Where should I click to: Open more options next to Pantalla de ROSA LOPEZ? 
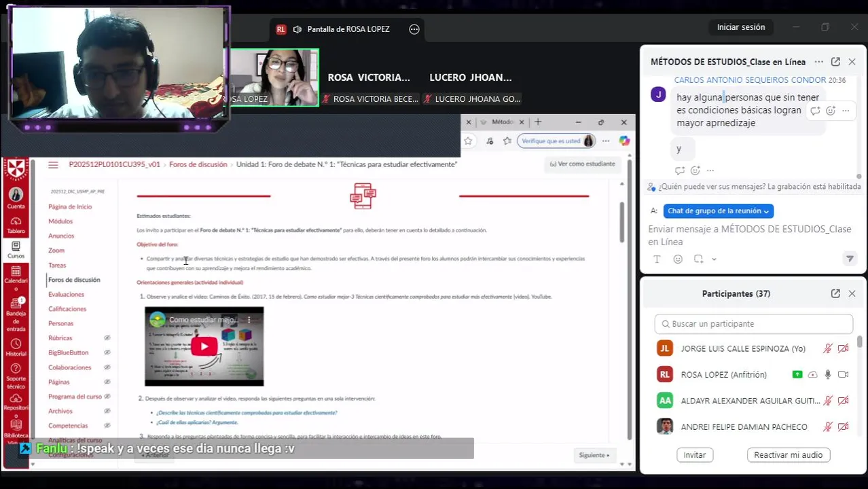click(414, 29)
